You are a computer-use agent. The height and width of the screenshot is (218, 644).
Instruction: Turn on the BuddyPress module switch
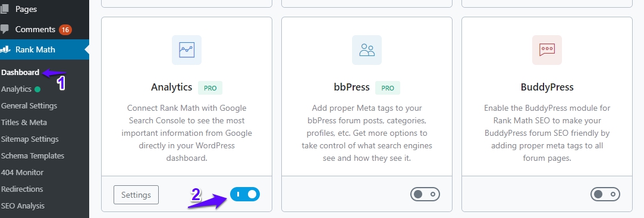click(605, 194)
